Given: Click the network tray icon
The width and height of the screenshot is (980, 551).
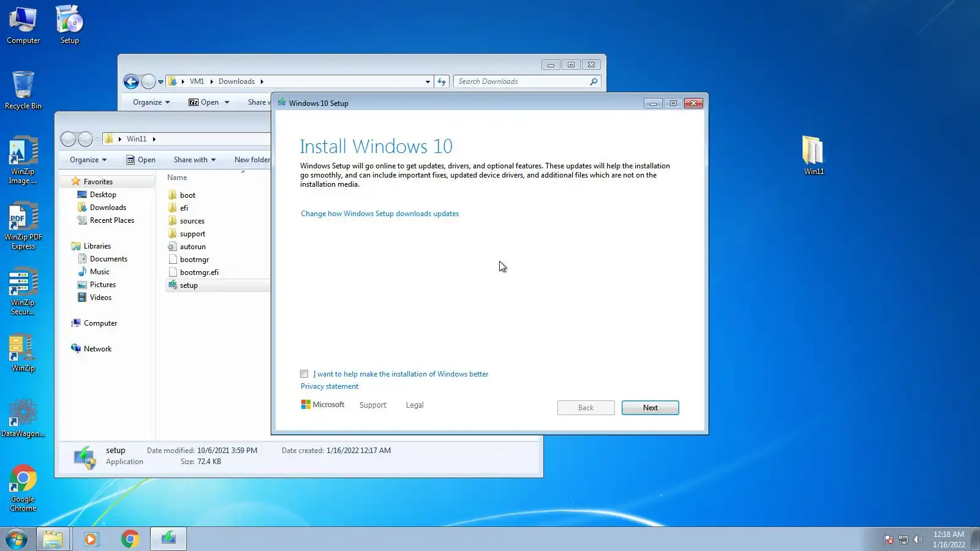Looking at the screenshot, I should coord(903,539).
